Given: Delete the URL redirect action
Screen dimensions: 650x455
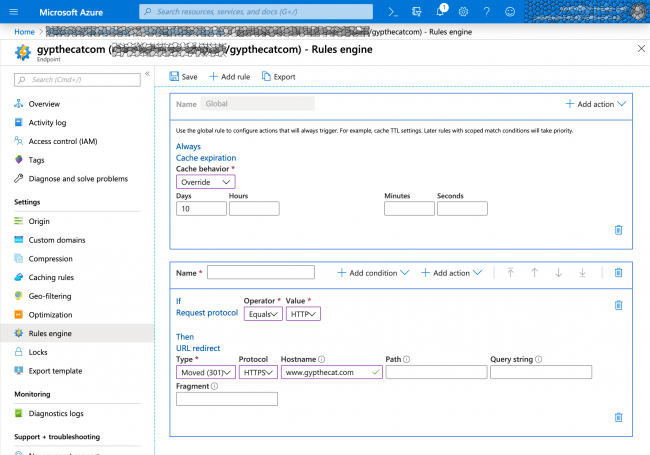Looking at the screenshot, I should click(x=618, y=417).
